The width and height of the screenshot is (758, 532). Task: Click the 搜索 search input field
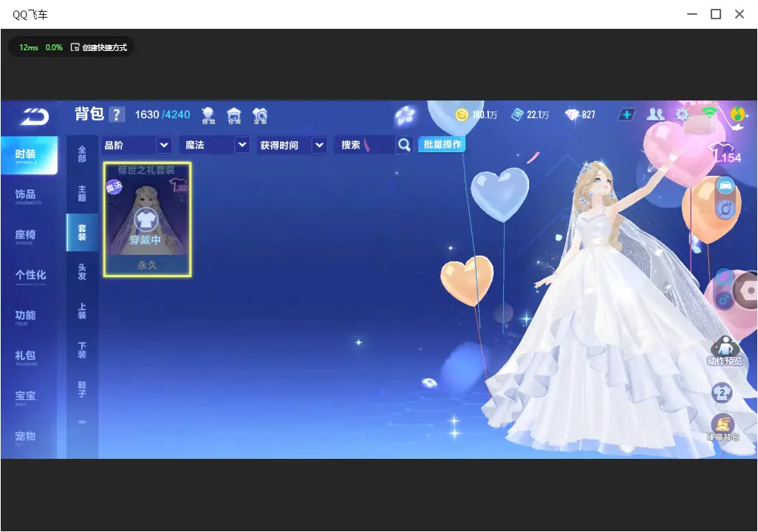(365, 145)
